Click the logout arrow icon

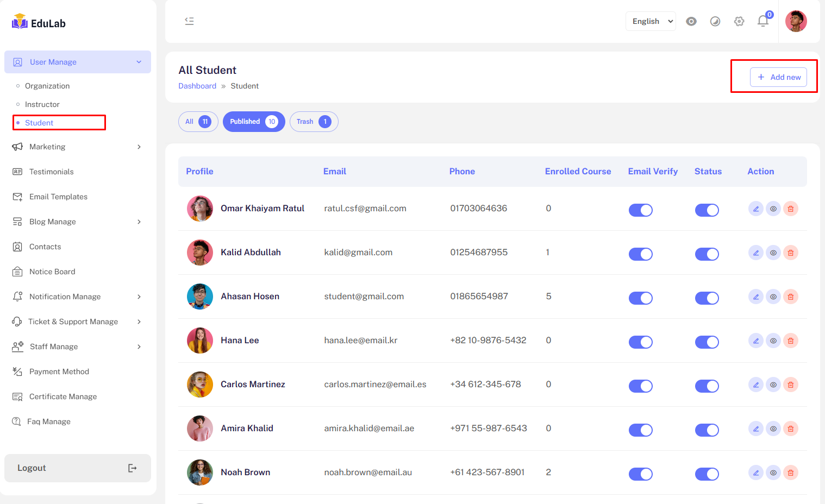pos(132,468)
